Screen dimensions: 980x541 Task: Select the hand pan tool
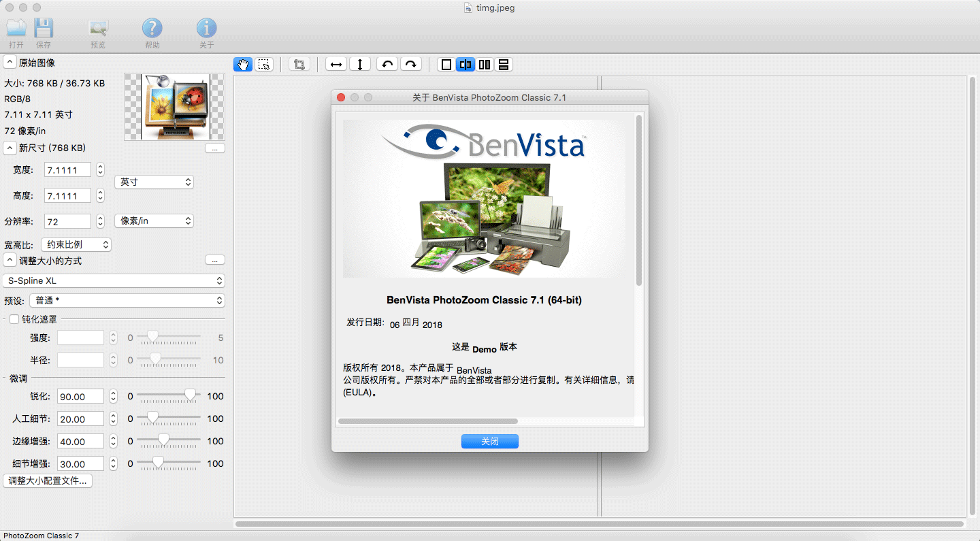(x=243, y=65)
